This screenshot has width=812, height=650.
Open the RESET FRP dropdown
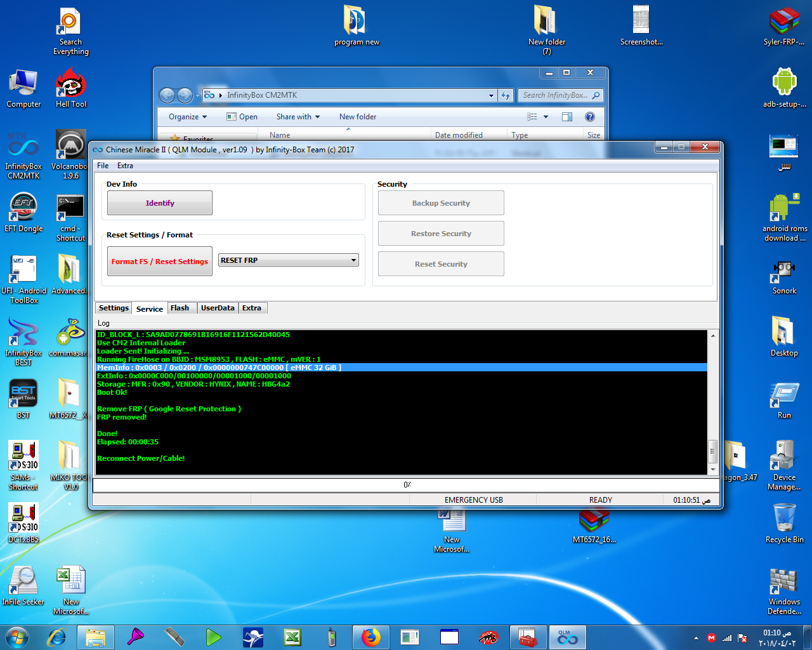[289, 260]
